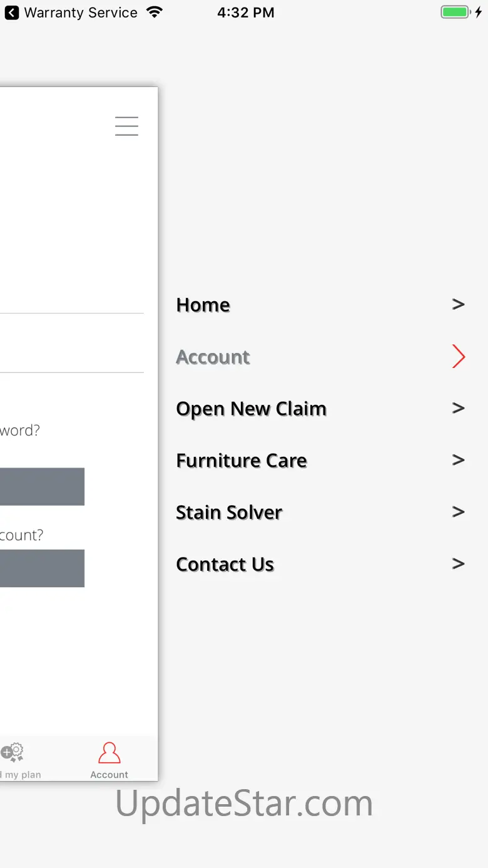Screen dimensions: 488x868
Task: Go to Open New Claim
Action: [252, 409]
